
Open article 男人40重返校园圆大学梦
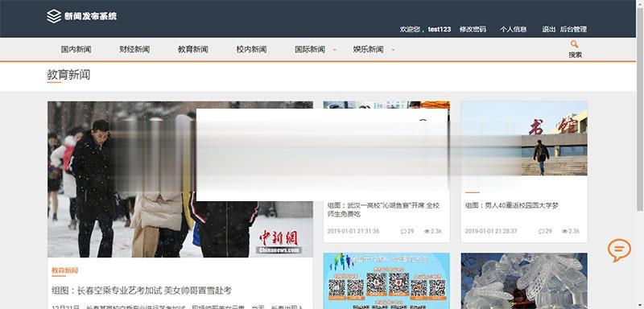[512, 205]
